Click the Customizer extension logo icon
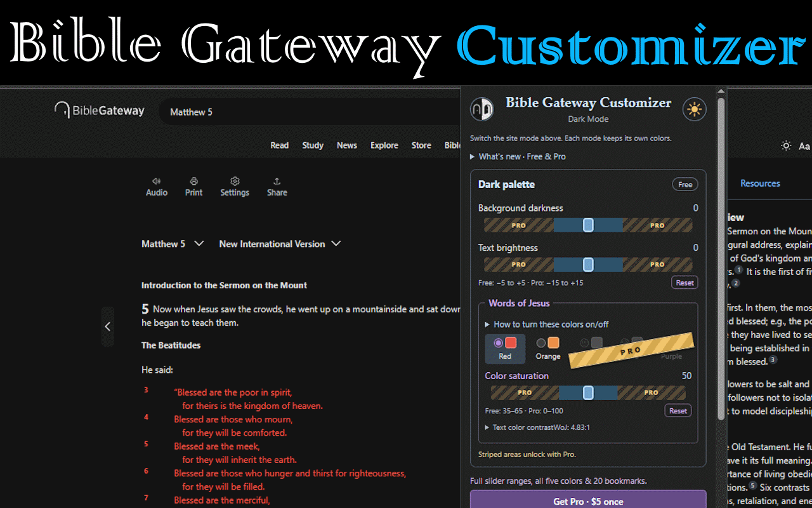 482,109
